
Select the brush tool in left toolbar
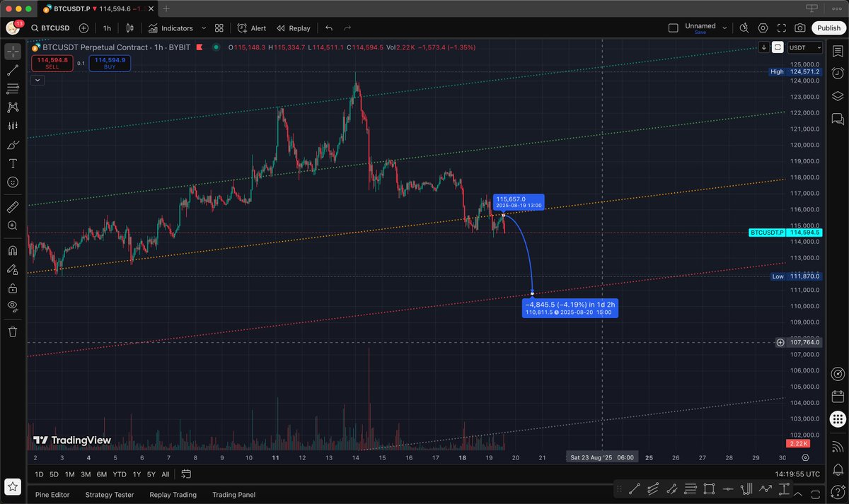point(13,145)
